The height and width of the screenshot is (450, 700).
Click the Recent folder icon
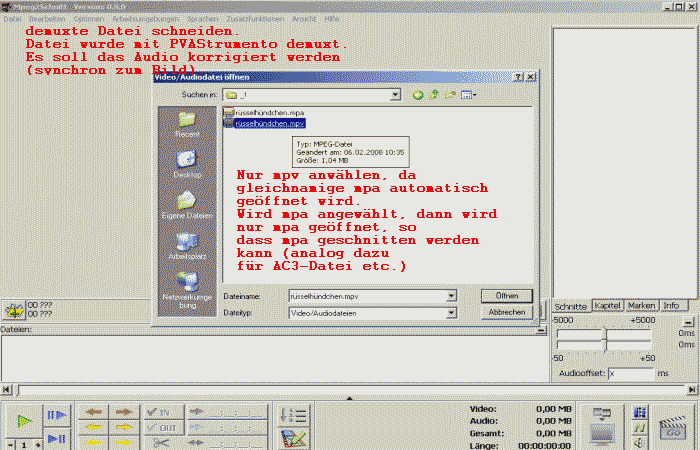[x=187, y=124]
